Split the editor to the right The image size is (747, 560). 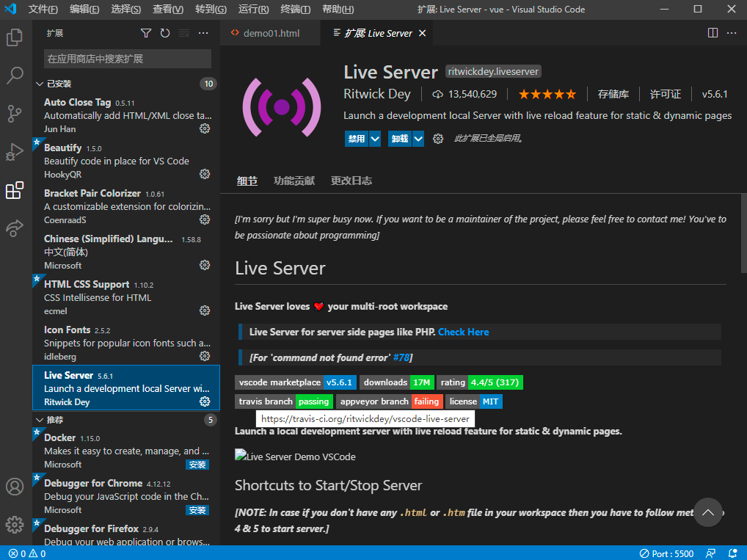click(x=713, y=33)
